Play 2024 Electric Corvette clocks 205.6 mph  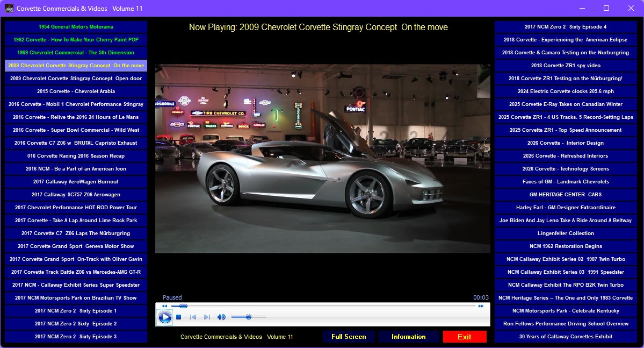[x=566, y=91]
